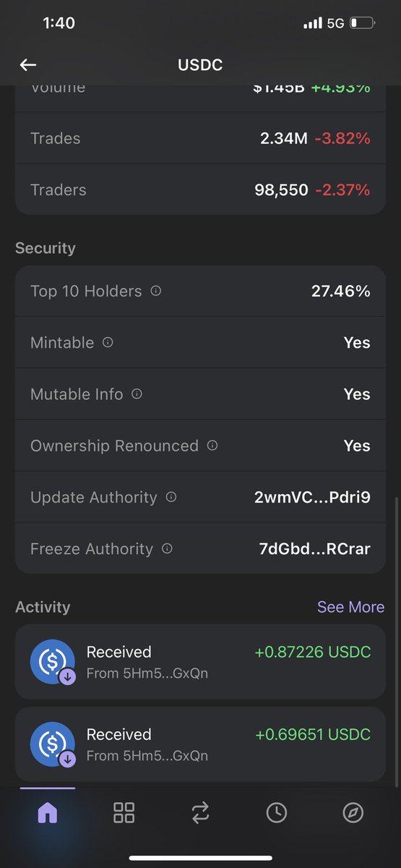This screenshot has height=868, width=401.
Task: Tap Freeze Authority address 7dGbd...RCrar
Action: (314, 549)
